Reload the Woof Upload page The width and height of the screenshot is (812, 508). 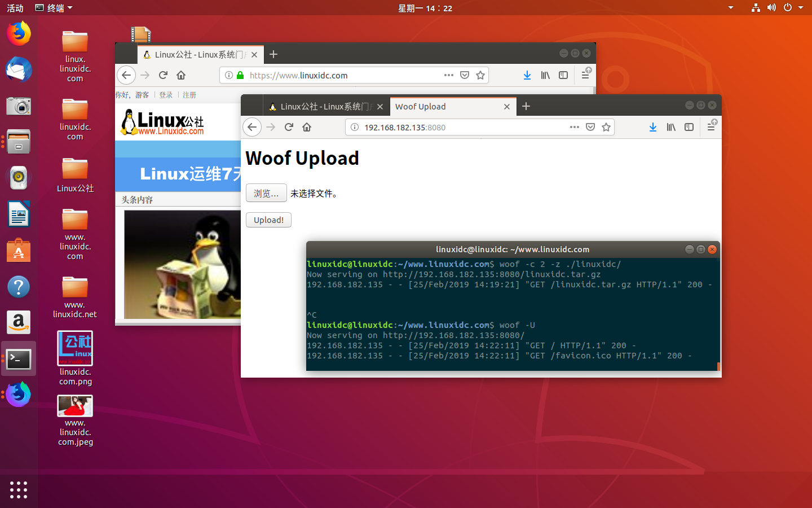[289, 127]
